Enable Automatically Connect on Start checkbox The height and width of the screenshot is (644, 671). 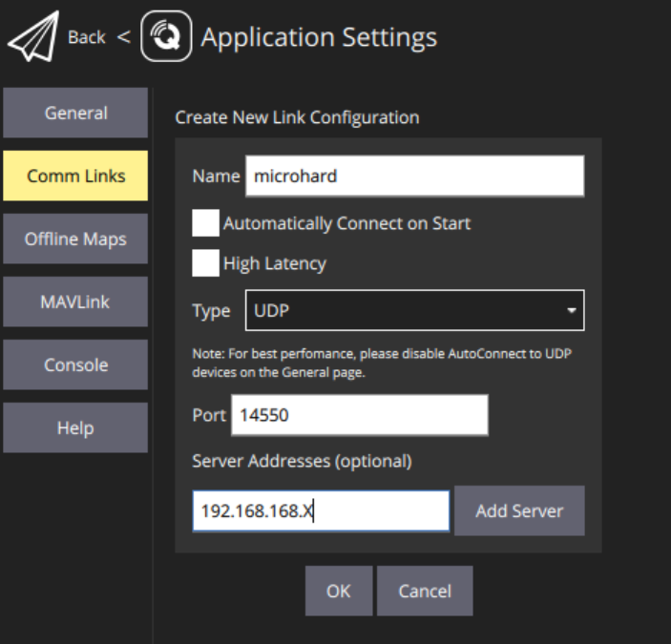205,223
